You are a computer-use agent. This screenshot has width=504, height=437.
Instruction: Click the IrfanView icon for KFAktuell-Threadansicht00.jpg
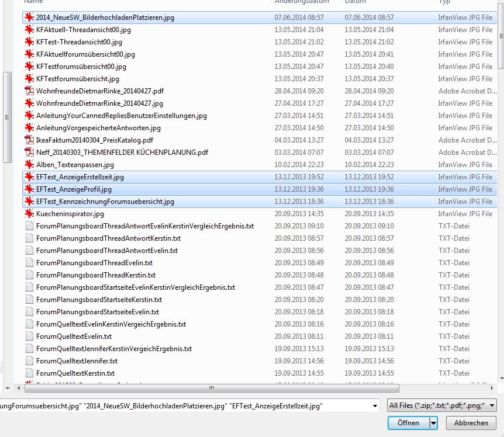[29, 30]
